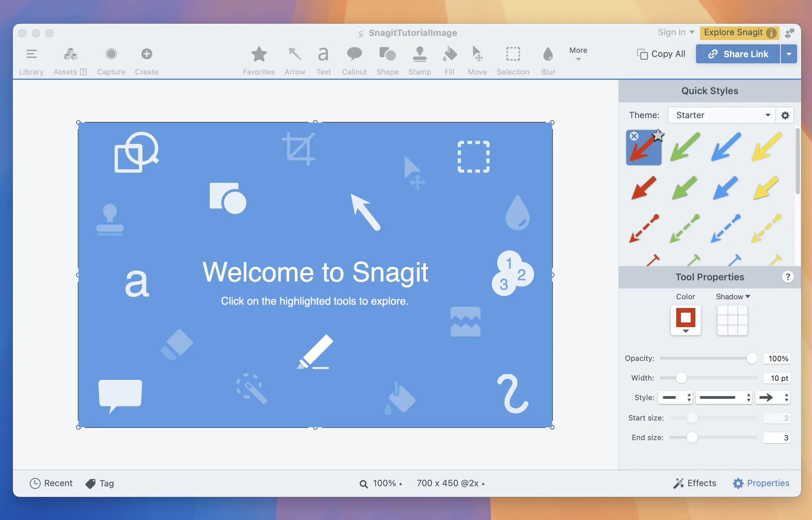The height and width of the screenshot is (520, 812).
Task: Select the Callout tool
Action: pos(354,60)
